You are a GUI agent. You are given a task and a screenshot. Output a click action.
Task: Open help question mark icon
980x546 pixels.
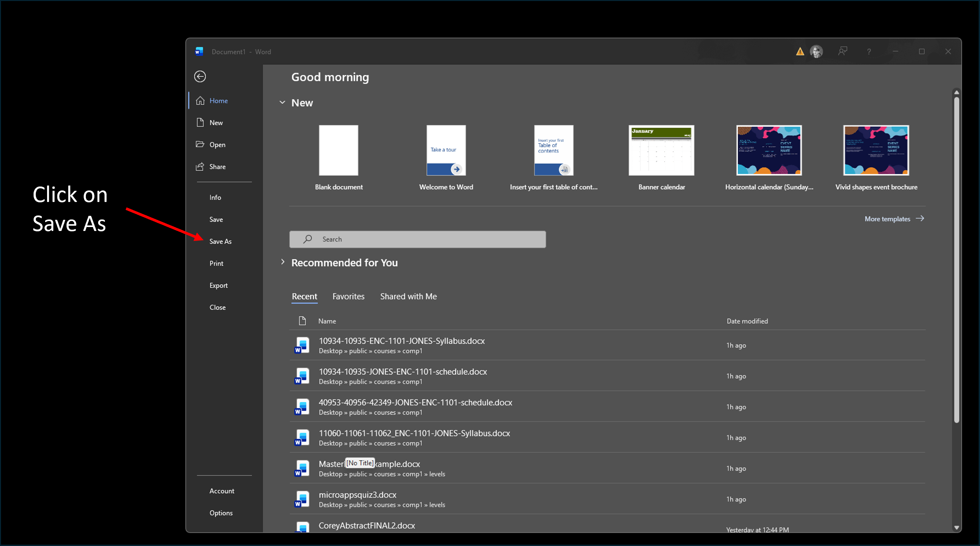point(868,51)
